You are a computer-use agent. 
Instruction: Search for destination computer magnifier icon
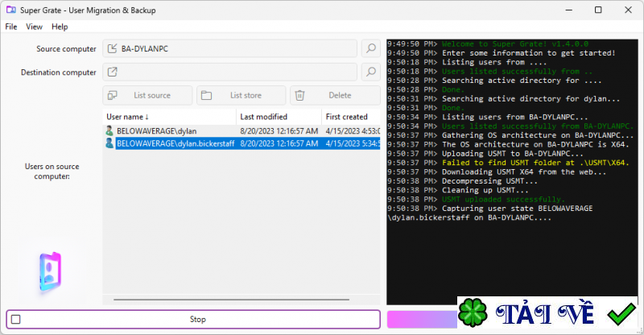(x=371, y=72)
